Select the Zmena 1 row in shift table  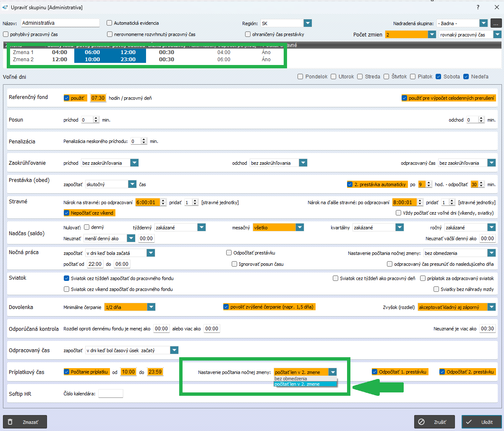24,52
